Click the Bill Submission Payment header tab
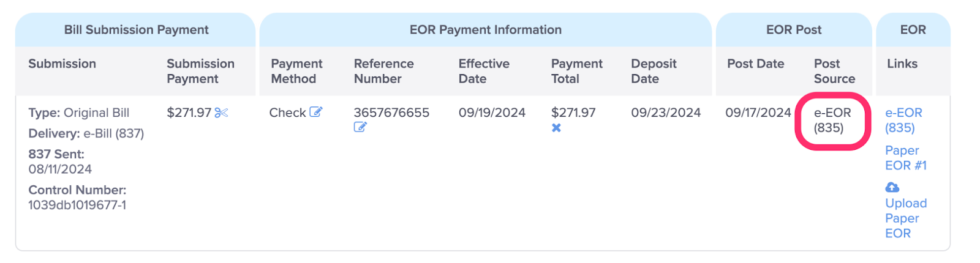Image resolution: width=980 pixels, height=263 pixels. [136, 29]
